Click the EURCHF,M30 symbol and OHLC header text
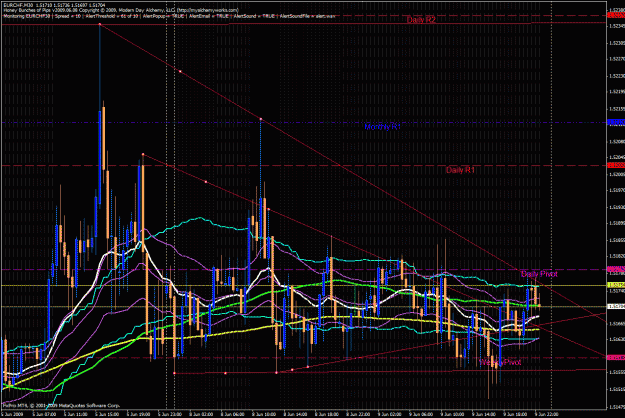The height and width of the screenshot is (418, 625). pyautogui.click(x=54, y=5)
